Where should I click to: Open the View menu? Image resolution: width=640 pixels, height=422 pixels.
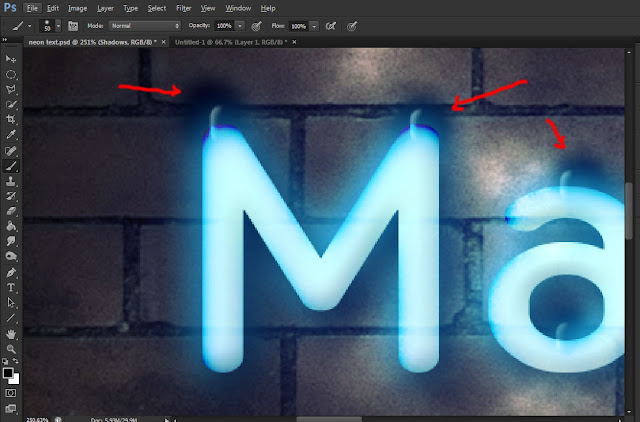pyautogui.click(x=208, y=8)
